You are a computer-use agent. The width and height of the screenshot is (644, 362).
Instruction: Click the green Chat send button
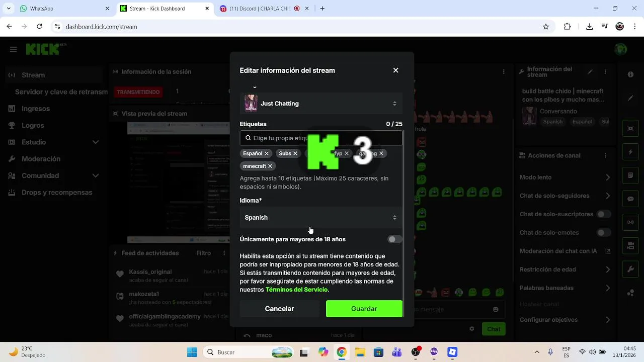(x=494, y=329)
